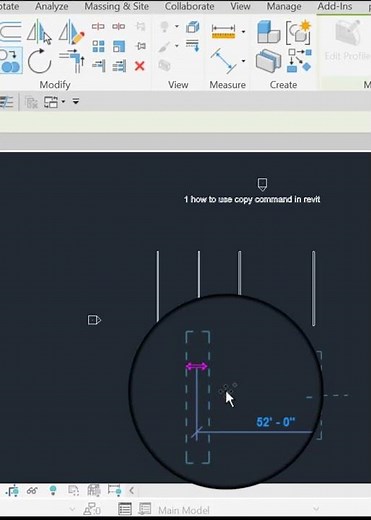Expand the Hide in View dropdown arrow
Screen dimensions: 371x520
tap(177, 26)
